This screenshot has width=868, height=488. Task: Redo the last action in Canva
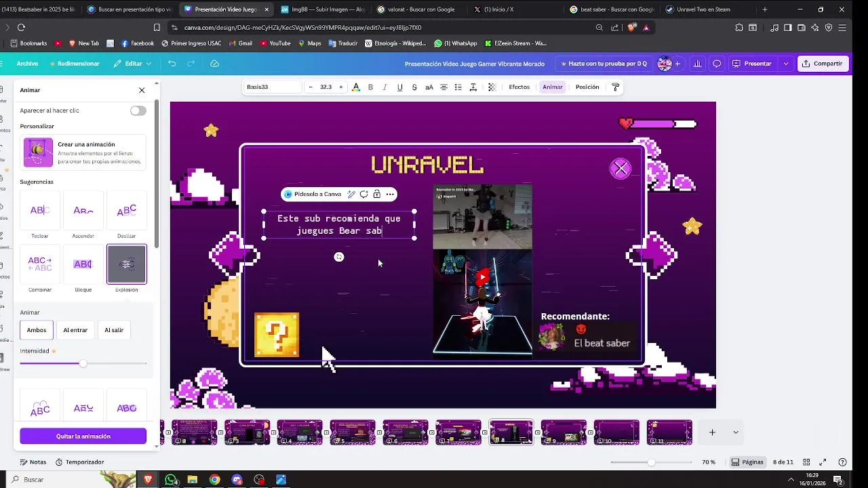191,64
